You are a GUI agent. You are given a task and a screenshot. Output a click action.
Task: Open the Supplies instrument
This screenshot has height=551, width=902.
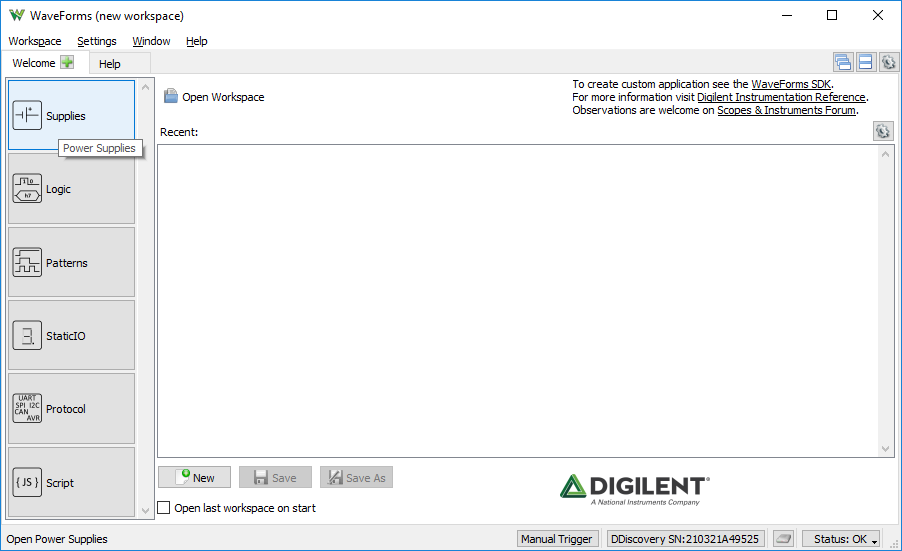point(71,115)
